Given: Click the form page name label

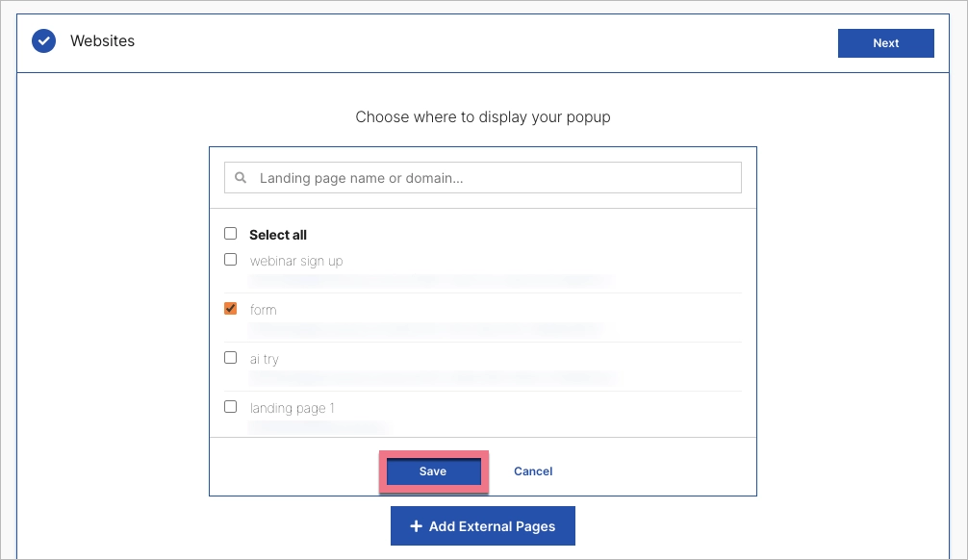Looking at the screenshot, I should click(263, 310).
